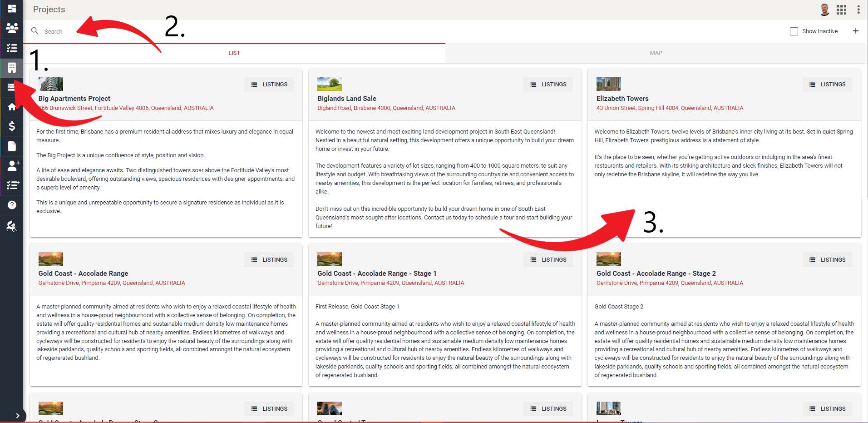
Task: Open the help question mark icon
Action: coord(12,205)
